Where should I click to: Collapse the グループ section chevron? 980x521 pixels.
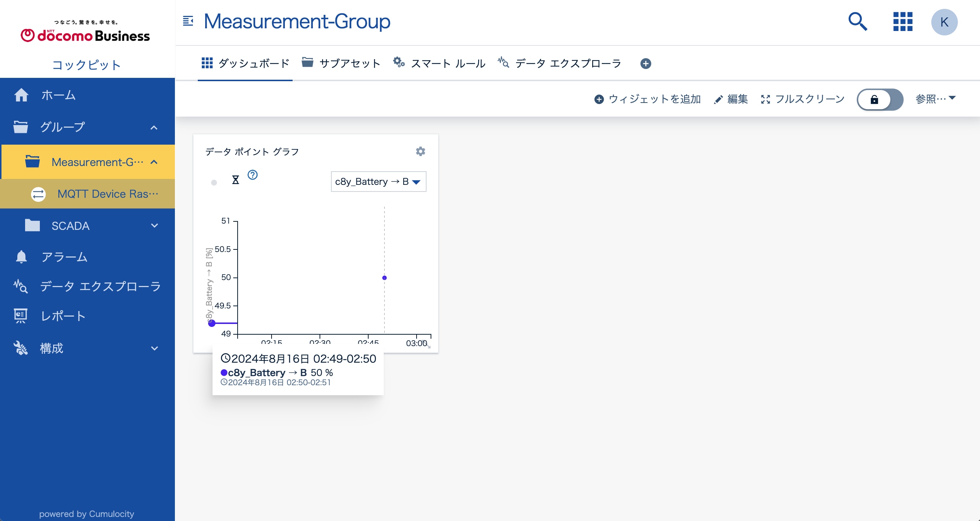click(154, 128)
